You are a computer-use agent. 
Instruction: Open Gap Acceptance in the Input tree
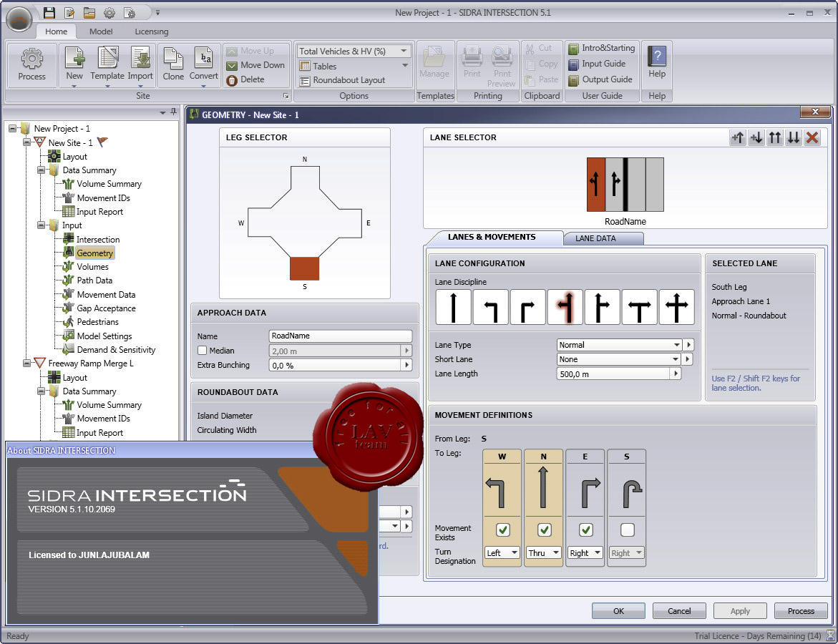(106, 308)
